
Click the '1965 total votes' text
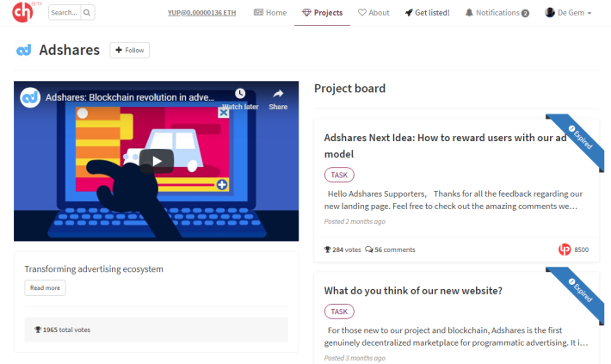(x=66, y=330)
